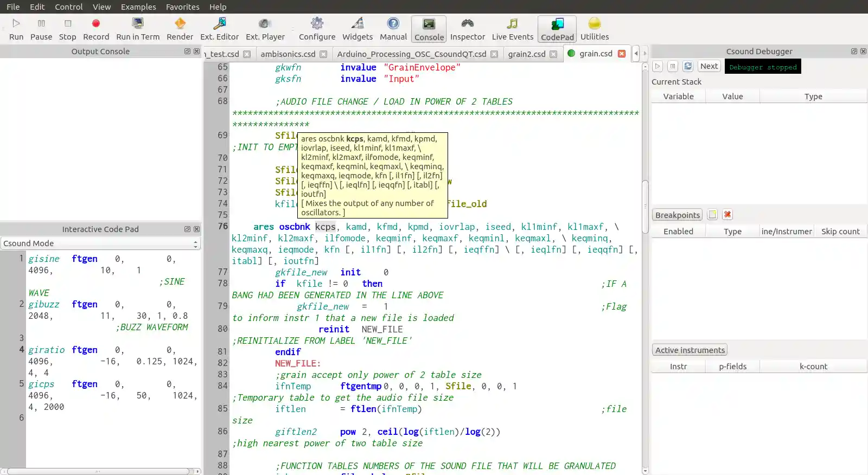
Task: Click the Run toolbar button
Action: coord(16,29)
